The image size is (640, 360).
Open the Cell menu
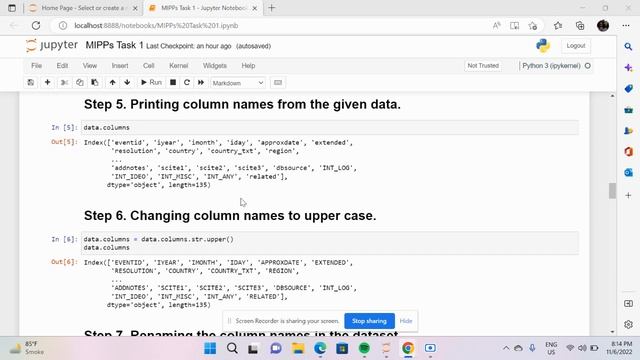(149, 66)
